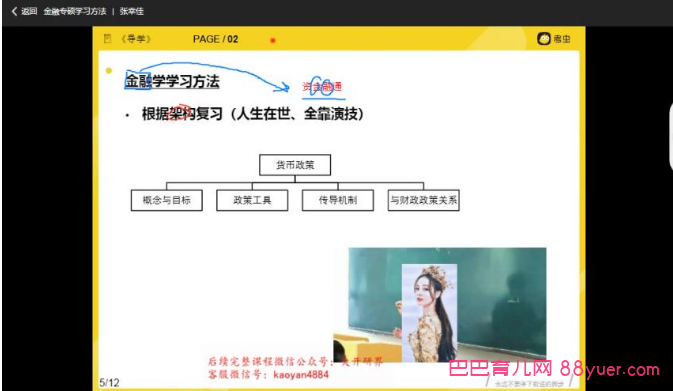This screenshot has width=673, height=391.
Task: Click the side panel handle at right edge
Action: tap(671, 136)
